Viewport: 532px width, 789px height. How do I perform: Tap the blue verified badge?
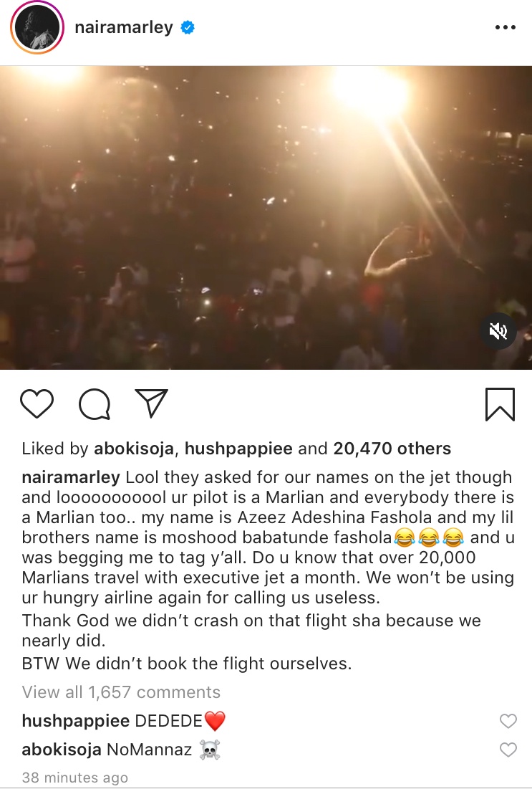[x=188, y=27]
